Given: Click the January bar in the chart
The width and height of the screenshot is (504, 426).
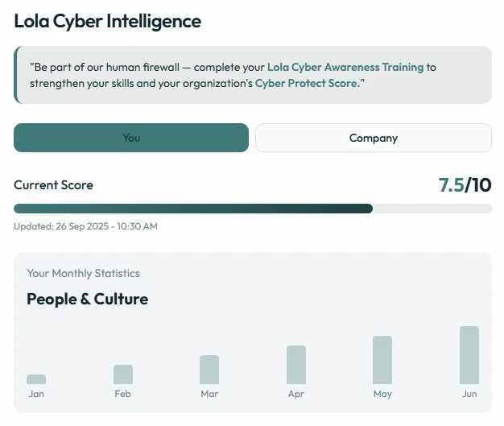Looking at the screenshot, I should [x=36, y=378].
